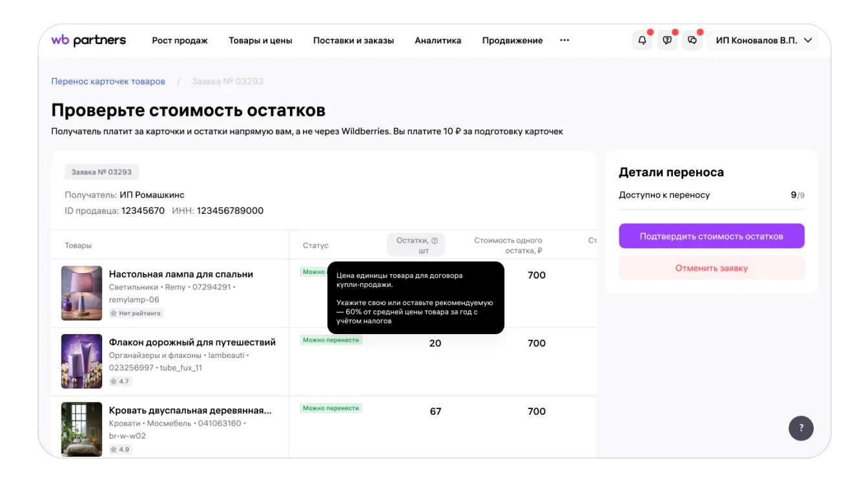Go to Поставки и заказы menu
The width and height of the screenshot is (868, 482).
click(353, 40)
